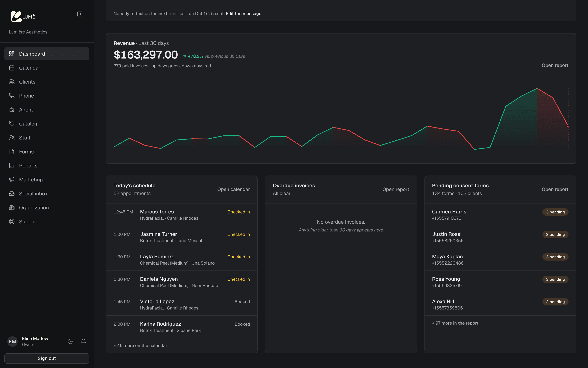Click the Clients people icon
The width and height of the screenshot is (588, 368).
click(12, 82)
